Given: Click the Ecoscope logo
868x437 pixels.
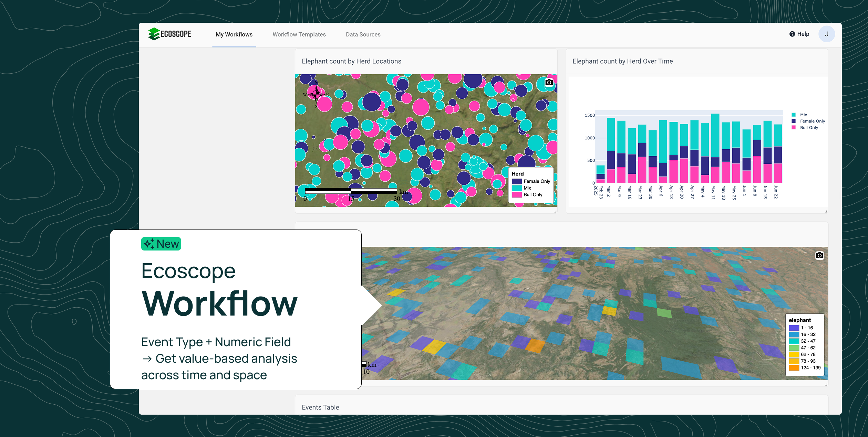Looking at the screenshot, I should click(x=169, y=34).
